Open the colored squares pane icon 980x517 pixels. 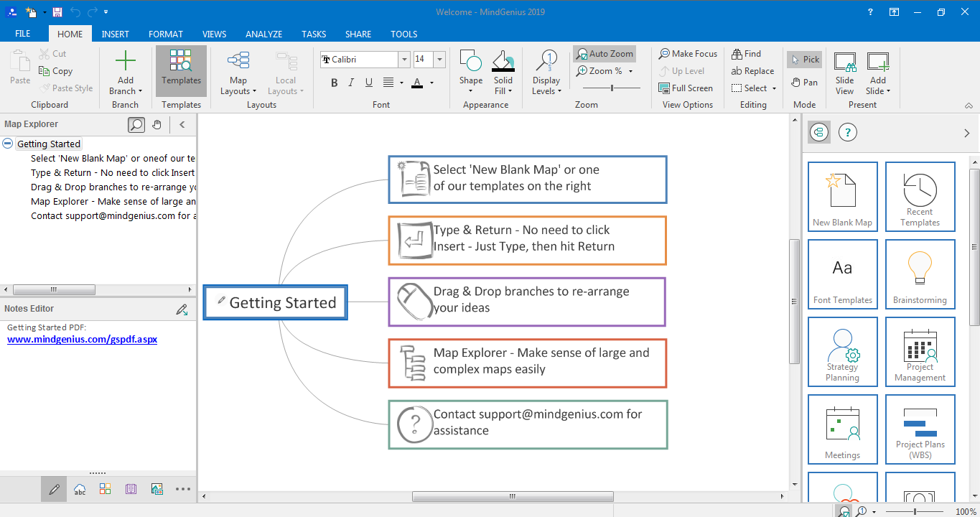click(x=106, y=490)
